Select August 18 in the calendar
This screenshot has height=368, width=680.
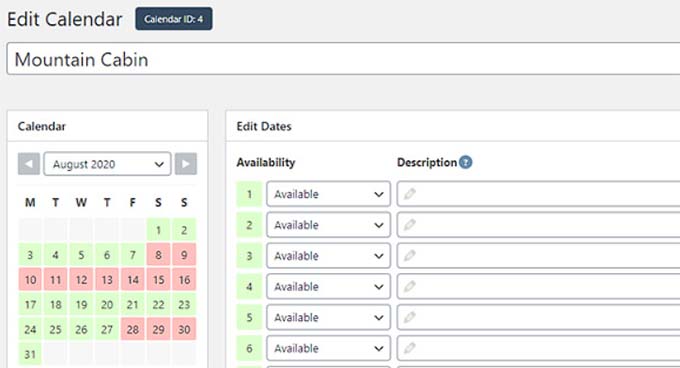[56, 304]
